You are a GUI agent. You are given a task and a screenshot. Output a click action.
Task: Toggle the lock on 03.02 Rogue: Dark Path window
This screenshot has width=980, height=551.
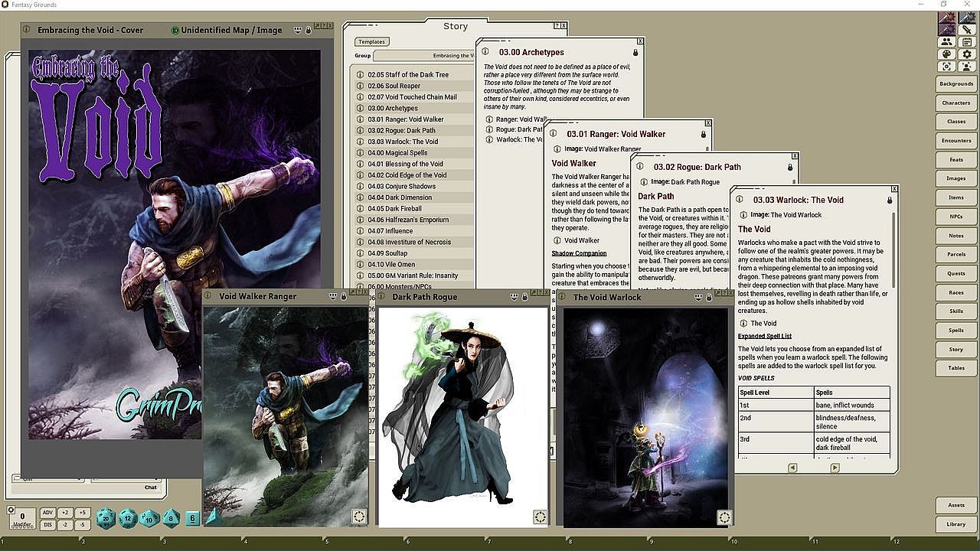(x=790, y=167)
